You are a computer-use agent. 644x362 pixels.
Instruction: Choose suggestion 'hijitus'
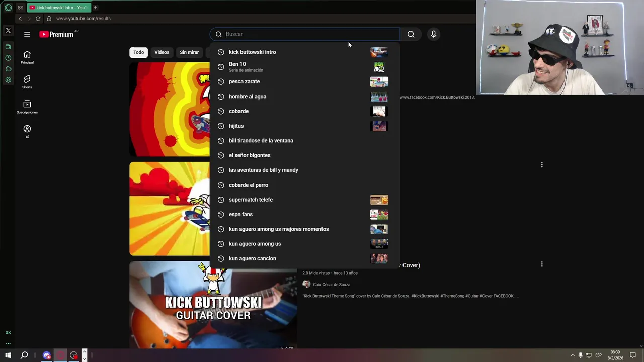304,126
